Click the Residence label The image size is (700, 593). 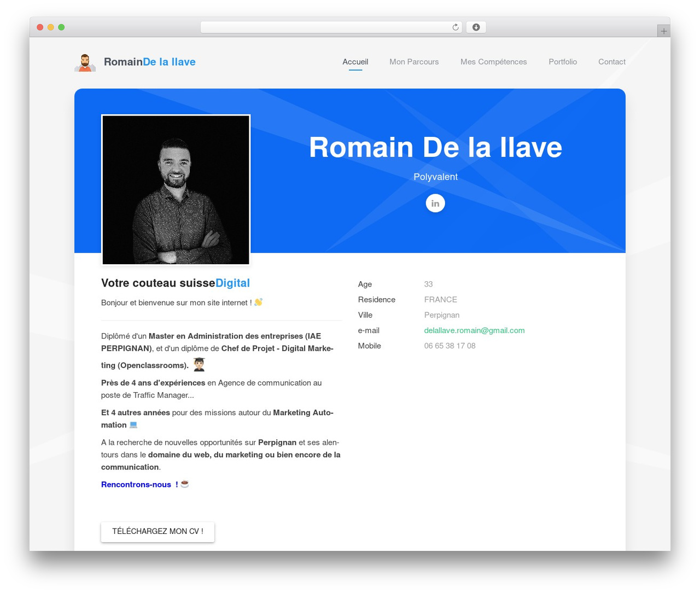[x=377, y=300]
